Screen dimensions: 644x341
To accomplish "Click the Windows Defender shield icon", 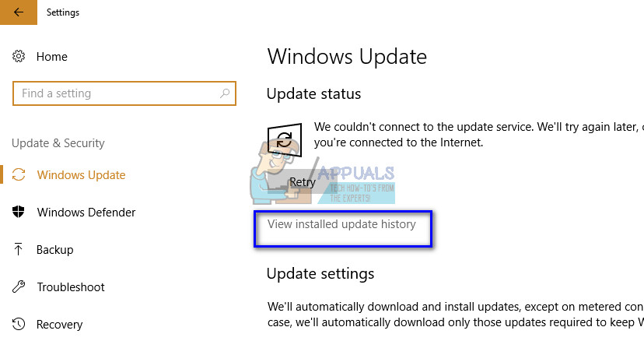I will click(x=19, y=212).
